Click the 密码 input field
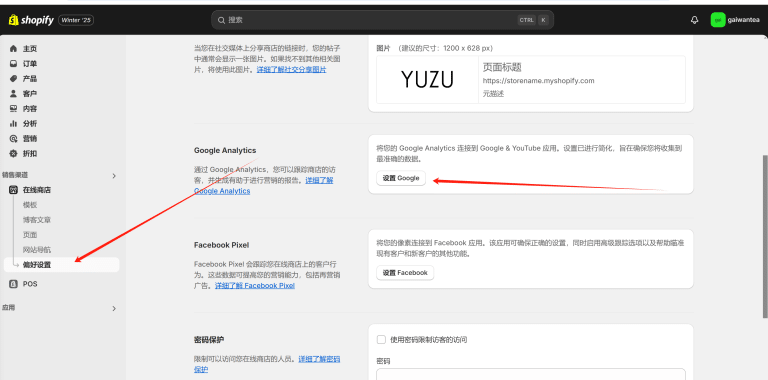The image size is (768, 380). click(531, 375)
